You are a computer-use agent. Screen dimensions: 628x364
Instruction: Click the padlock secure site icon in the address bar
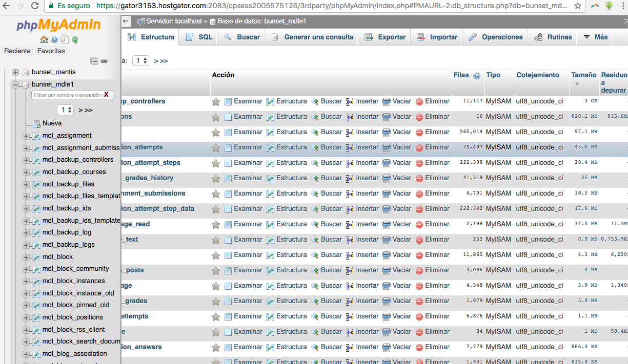pos(51,6)
